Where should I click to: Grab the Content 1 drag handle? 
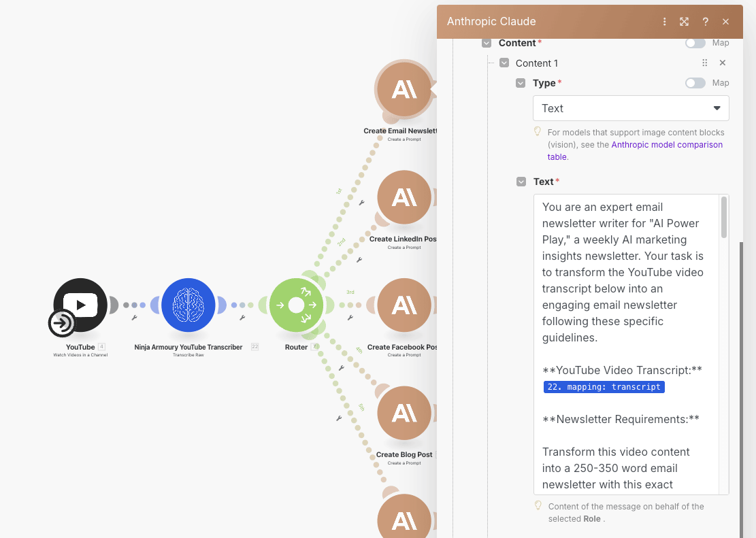(x=705, y=63)
